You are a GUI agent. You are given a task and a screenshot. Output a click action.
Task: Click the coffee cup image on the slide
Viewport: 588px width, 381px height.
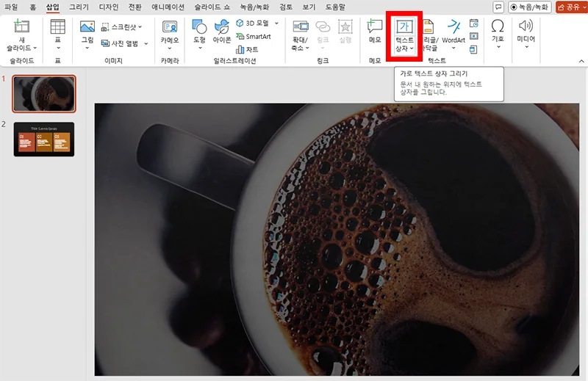(337, 239)
